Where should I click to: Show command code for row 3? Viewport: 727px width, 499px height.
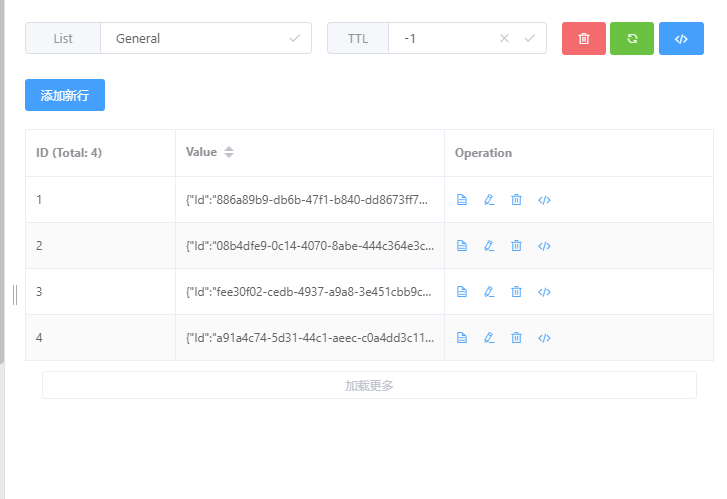tap(544, 292)
